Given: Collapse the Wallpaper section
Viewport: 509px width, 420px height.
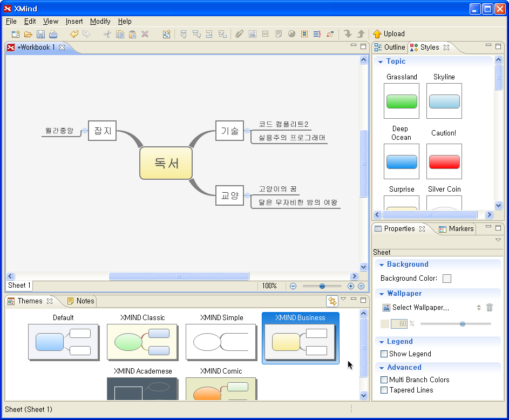Looking at the screenshot, I should click(382, 294).
